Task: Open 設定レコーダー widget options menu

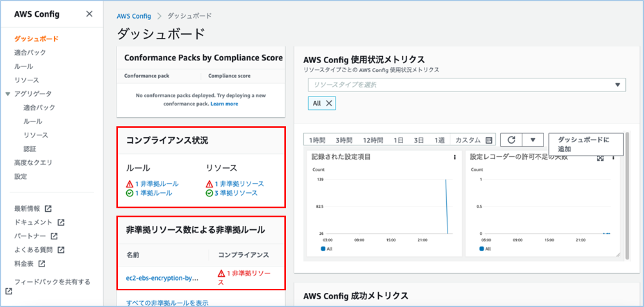Action: (x=613, y=158)
